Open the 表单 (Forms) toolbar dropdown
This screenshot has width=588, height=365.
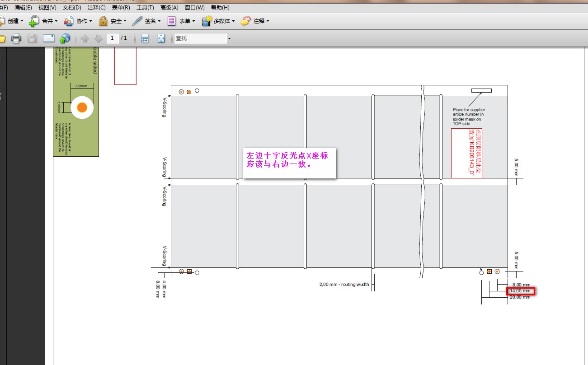(x=181, y=21)
